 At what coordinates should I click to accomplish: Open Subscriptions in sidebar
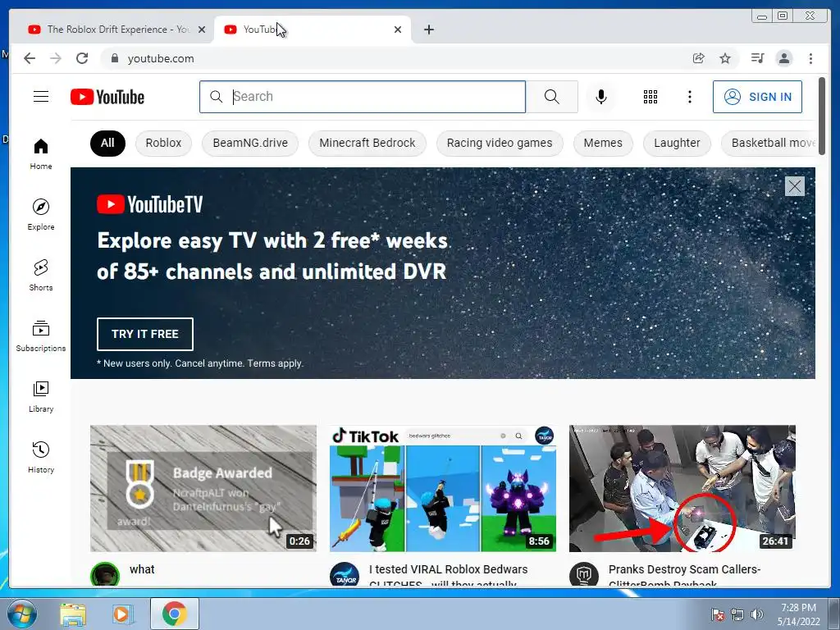click(41, 336)
